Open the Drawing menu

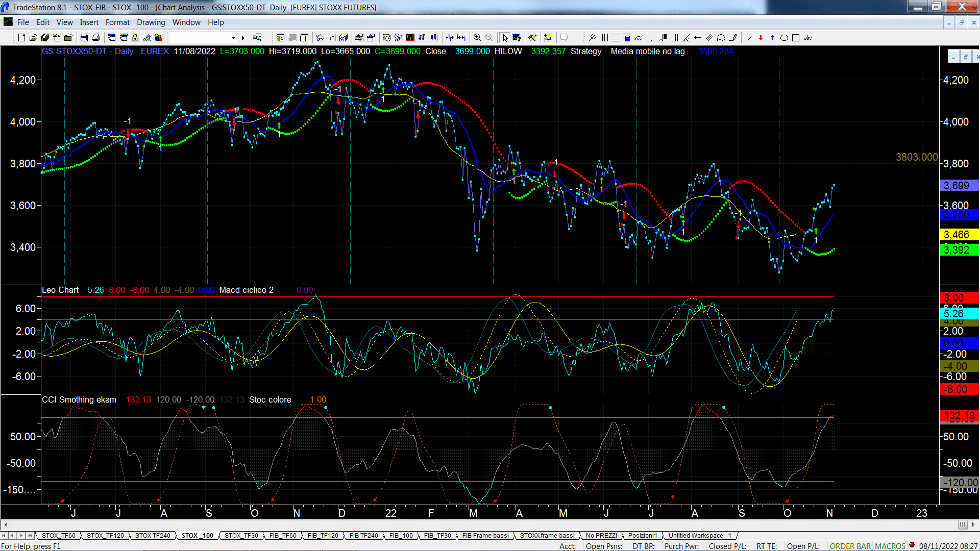[x=151, y=22]
